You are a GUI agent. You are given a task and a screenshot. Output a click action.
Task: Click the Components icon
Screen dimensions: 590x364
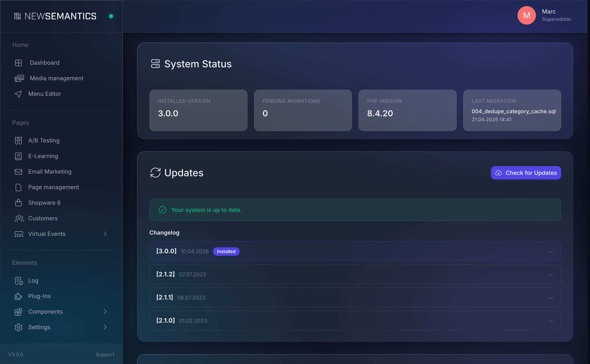(x=18, y=312)
